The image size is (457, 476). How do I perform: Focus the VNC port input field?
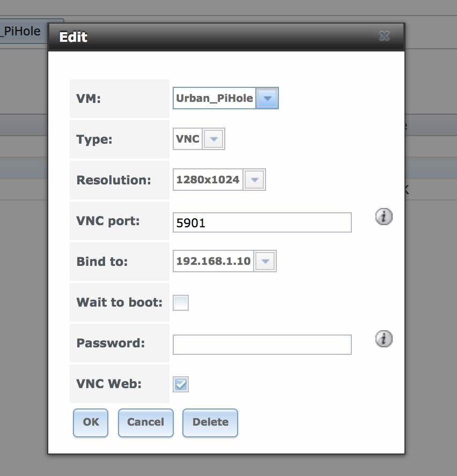point(262,222)
